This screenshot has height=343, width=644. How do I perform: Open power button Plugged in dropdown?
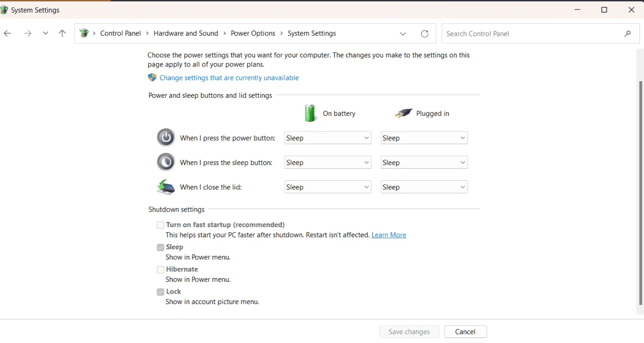pos(424,138)
